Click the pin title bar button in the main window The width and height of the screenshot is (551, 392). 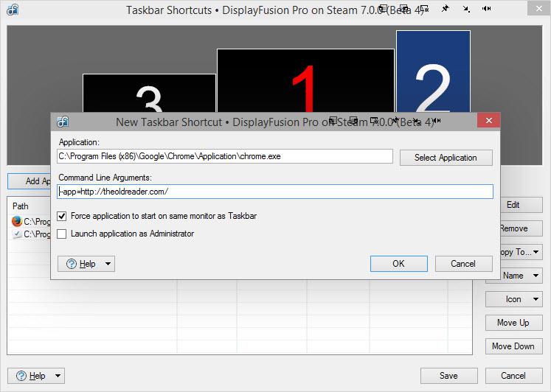point(445,10)
